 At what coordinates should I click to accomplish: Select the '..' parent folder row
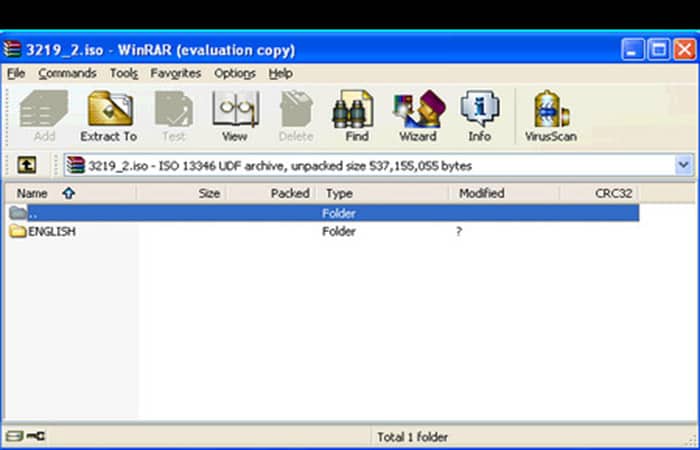pyautogui.click(x=322, y=213)
